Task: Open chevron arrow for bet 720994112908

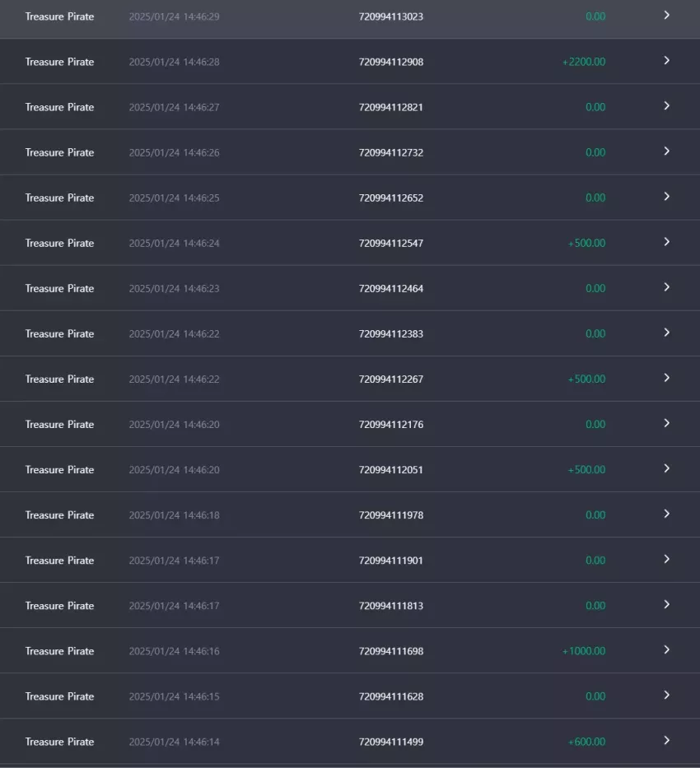Action: 667,61
